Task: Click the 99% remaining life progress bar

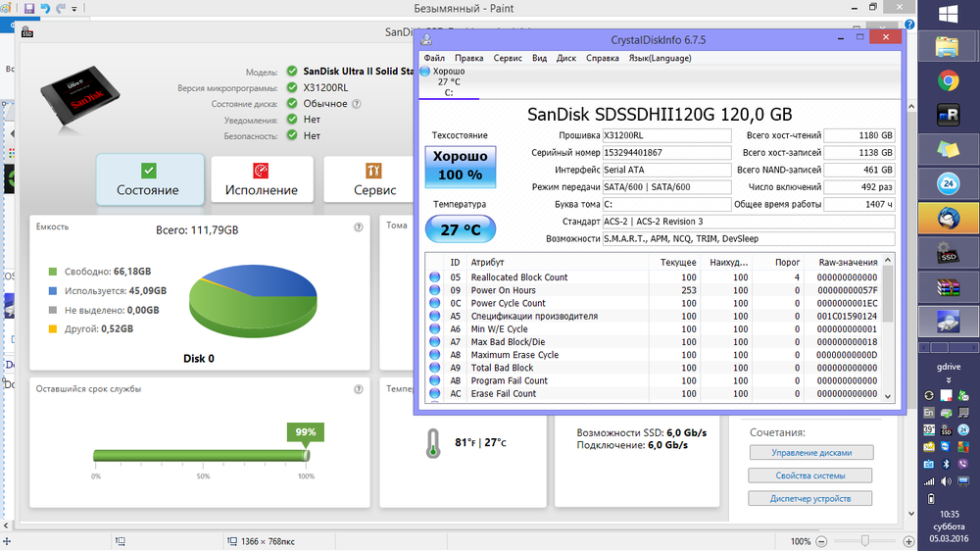Action: (201, 455)
